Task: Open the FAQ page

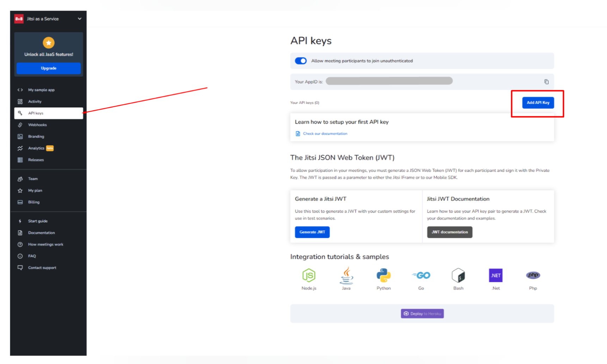Action: pyautogui.click(x=49, y=256)
